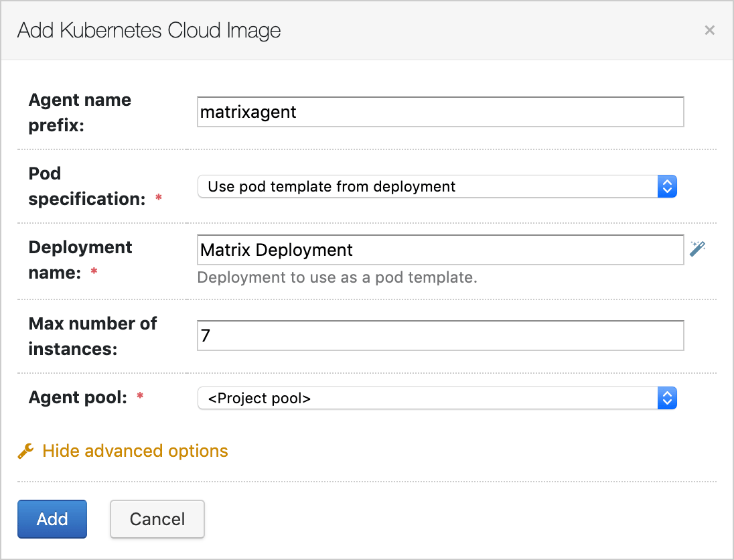The width and height of the screenshot is (734, 560).
Task: Click the 'Max number of instances:' label
Action: tap(92, 336)
